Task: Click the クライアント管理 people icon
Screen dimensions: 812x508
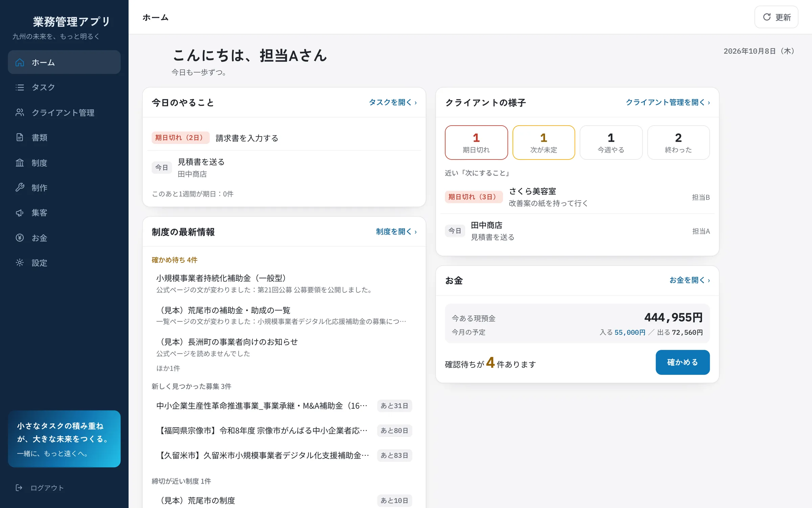Action: (20, 112)
